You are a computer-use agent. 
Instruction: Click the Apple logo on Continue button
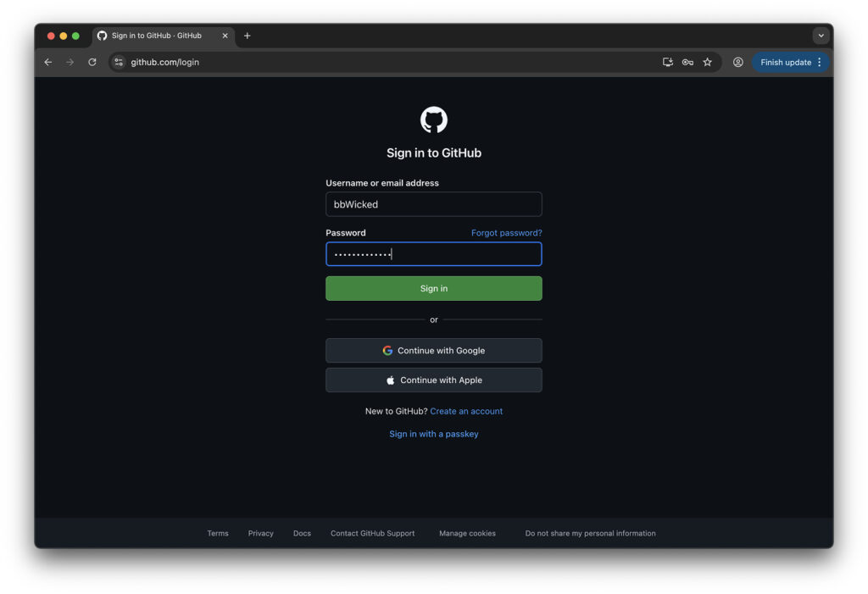click(x=390, y=380)
